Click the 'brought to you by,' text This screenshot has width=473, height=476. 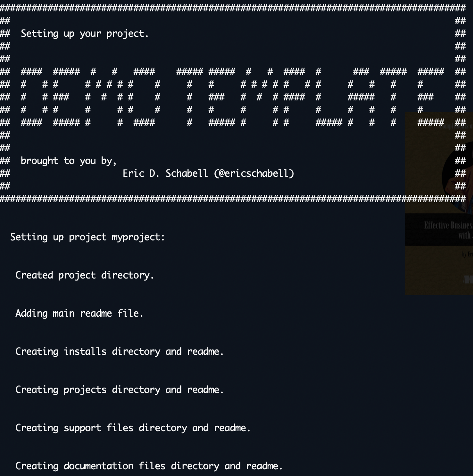tap(69, 161)
